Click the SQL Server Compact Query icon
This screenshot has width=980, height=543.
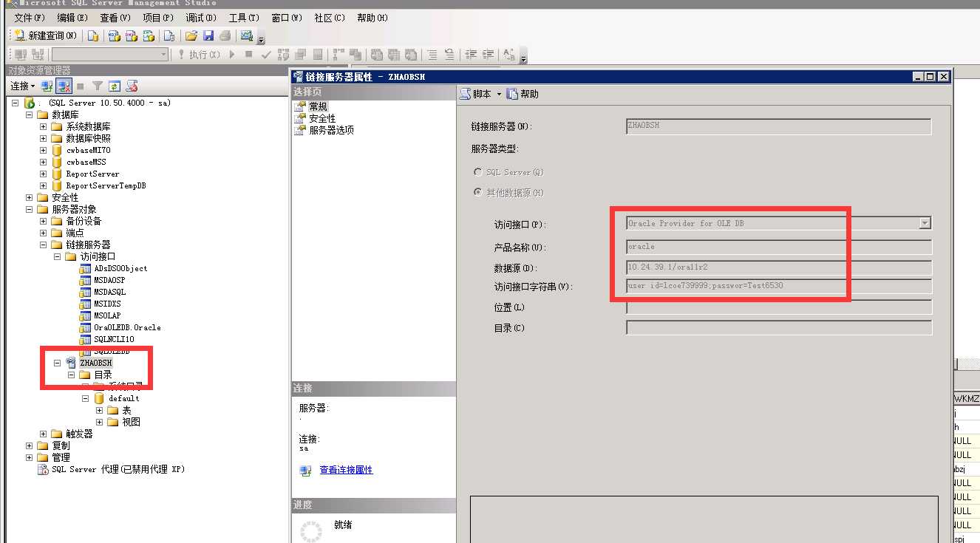(169, 35)
